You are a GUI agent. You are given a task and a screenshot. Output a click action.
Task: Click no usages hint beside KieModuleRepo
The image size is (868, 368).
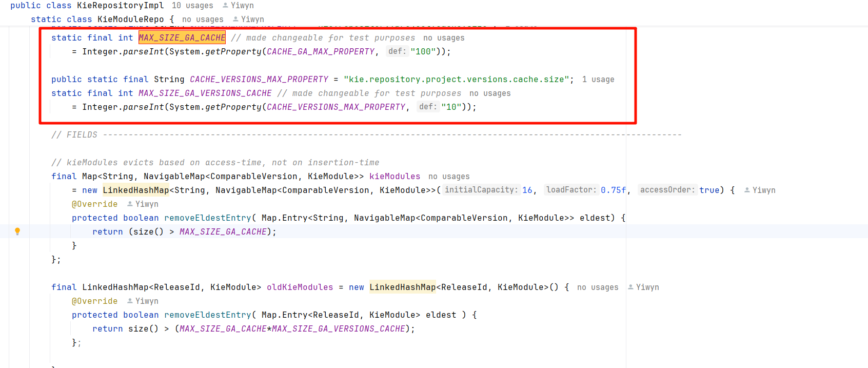click(x=203, y=20)
